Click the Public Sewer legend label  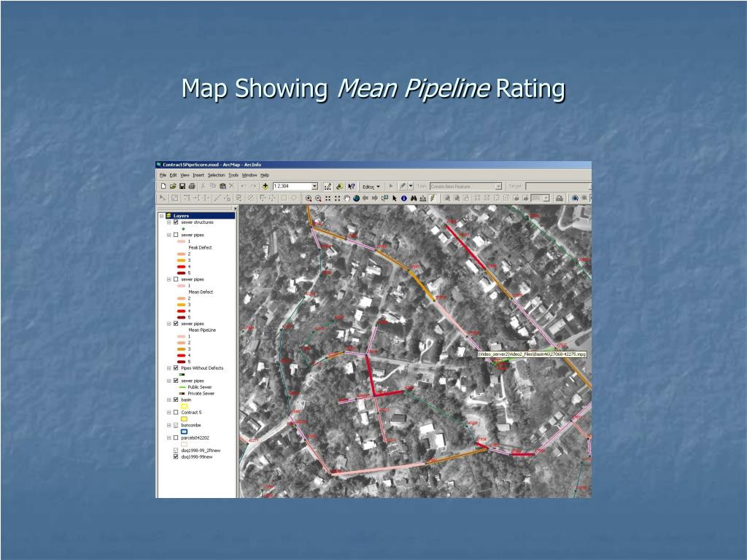(x=200, y=387)
